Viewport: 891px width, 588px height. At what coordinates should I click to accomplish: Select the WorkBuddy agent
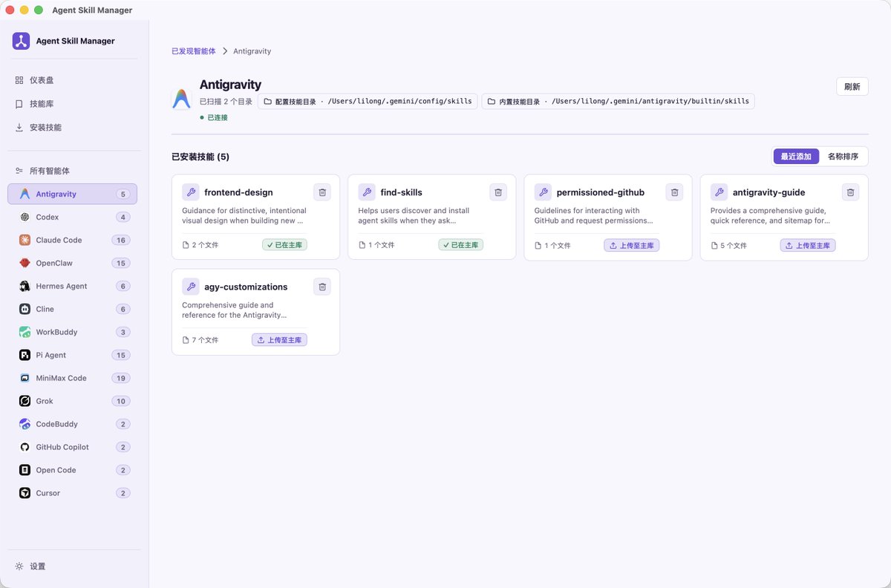[72, 332]
